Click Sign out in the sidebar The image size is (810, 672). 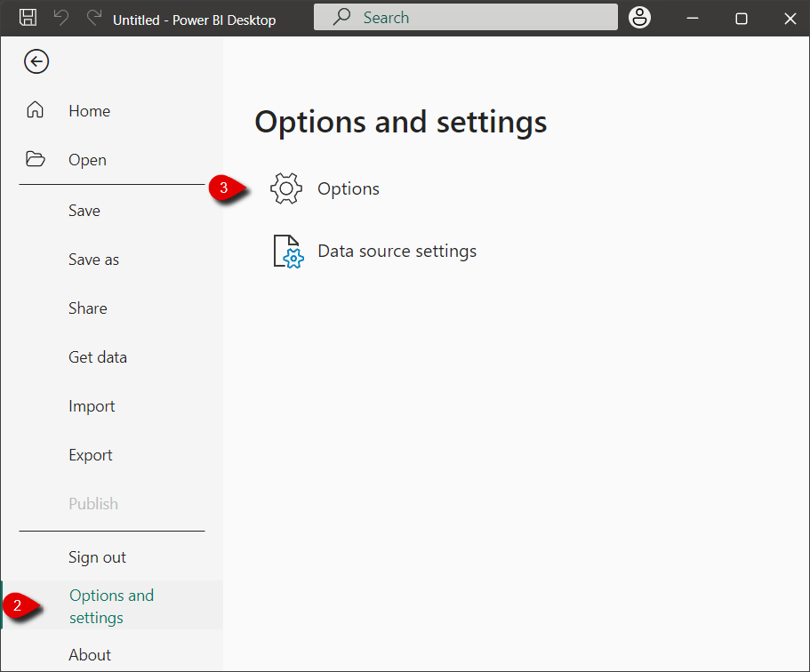click(97, 558)
